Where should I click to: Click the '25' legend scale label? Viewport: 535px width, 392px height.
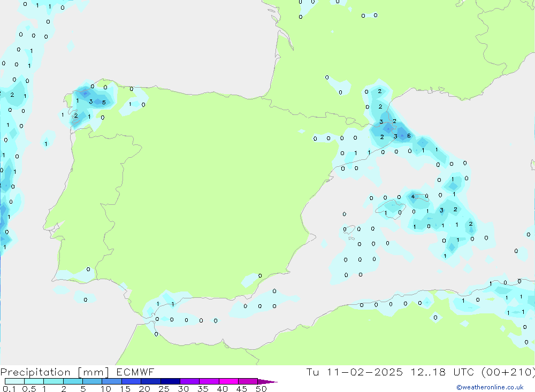[x=164, y=389]
